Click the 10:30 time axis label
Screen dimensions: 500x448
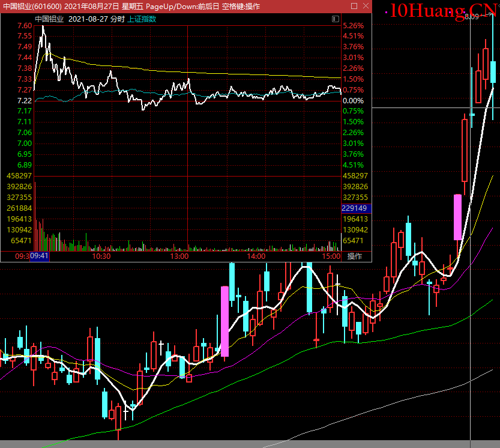(x=101, y=256)
